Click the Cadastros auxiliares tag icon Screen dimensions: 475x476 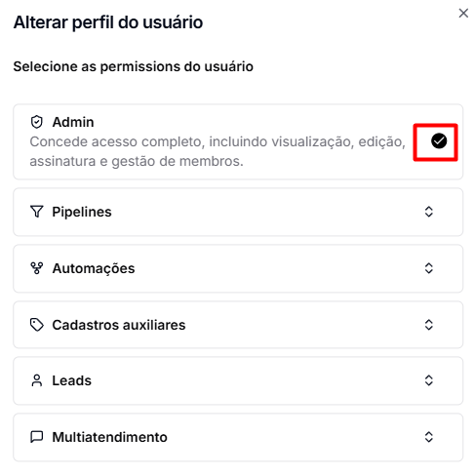(36, 325)
